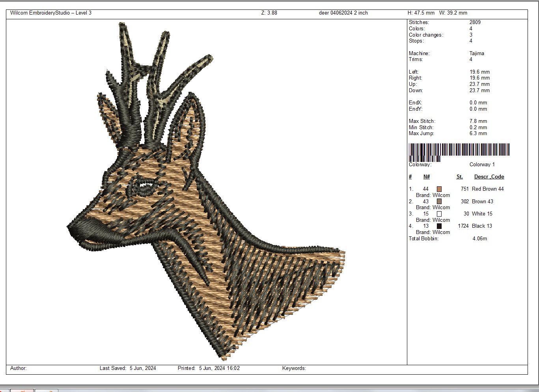Click the St. column header

pos(459,177)
